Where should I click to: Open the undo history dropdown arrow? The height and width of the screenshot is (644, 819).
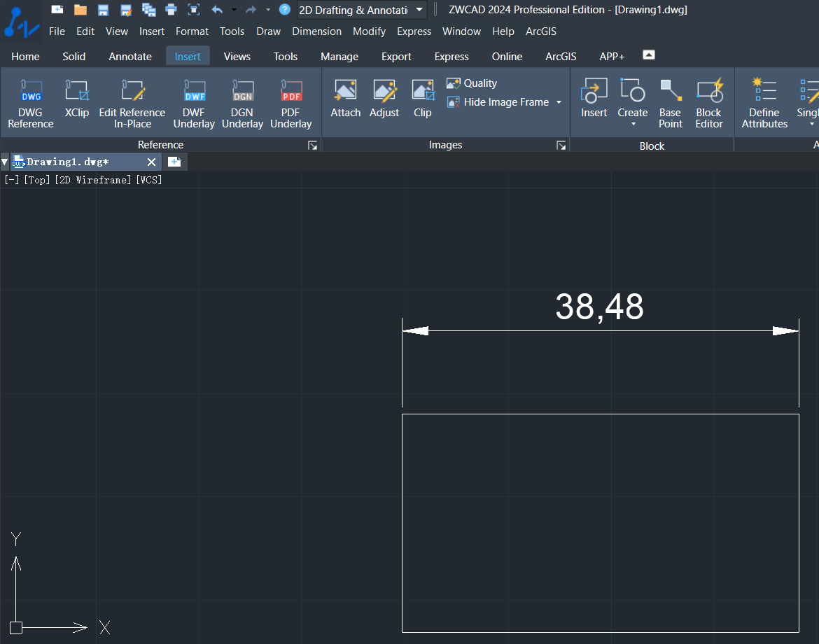click(x=234, y=9)
